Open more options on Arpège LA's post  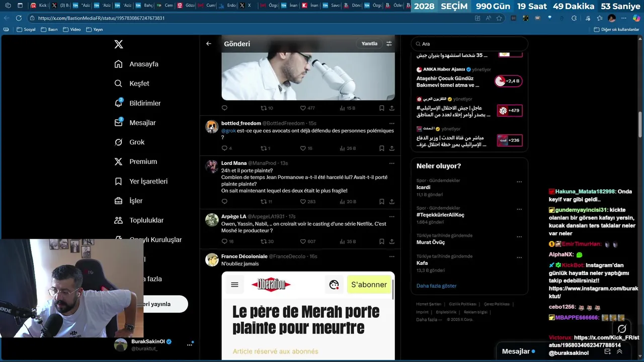[x=392, y=216]
